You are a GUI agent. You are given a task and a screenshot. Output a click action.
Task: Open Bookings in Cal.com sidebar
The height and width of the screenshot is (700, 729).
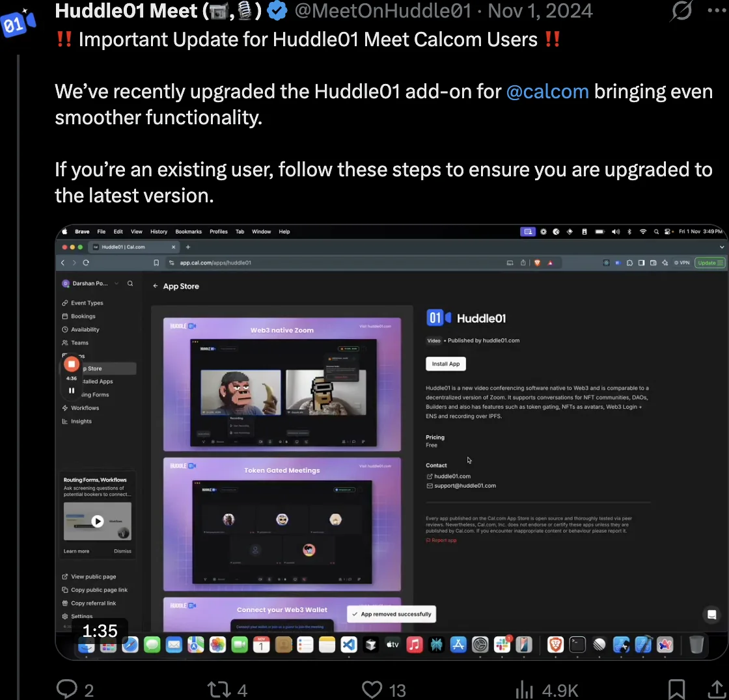click(x=83, y=316)
